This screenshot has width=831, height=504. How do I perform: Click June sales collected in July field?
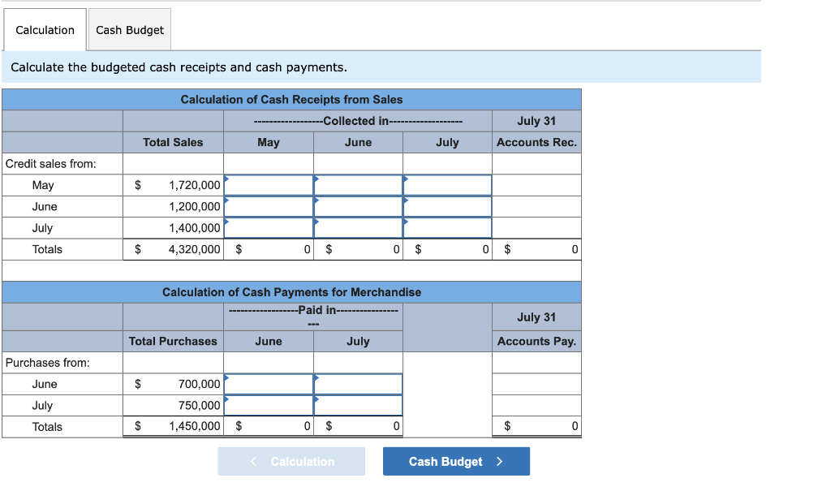[x=447, y=207]
